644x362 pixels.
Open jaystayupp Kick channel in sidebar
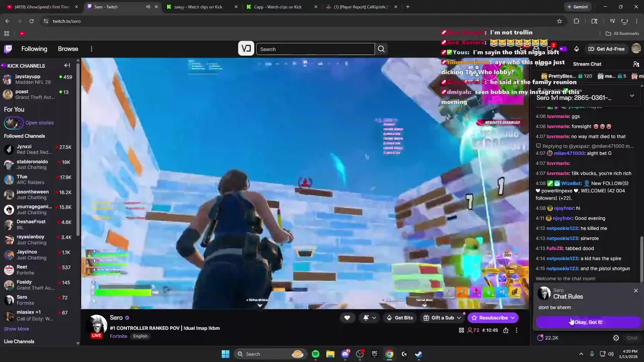pos(38,79)
